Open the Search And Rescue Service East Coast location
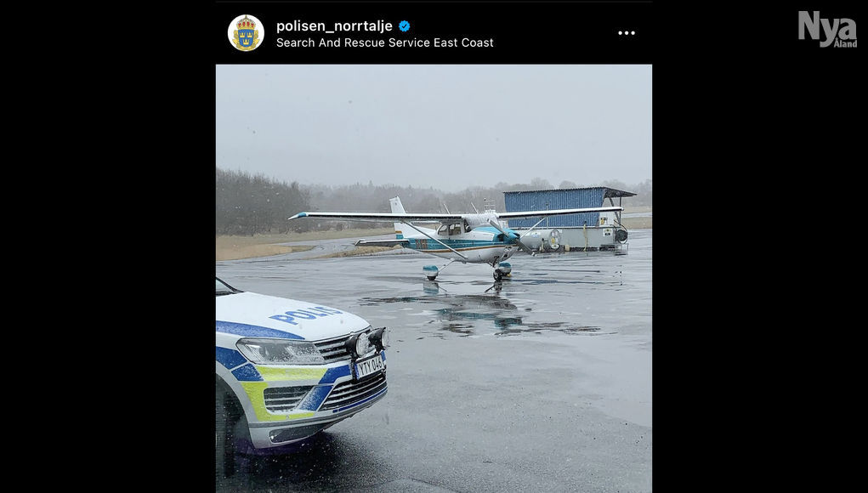This screenshot has width=868, height=493. coord(384,42)
